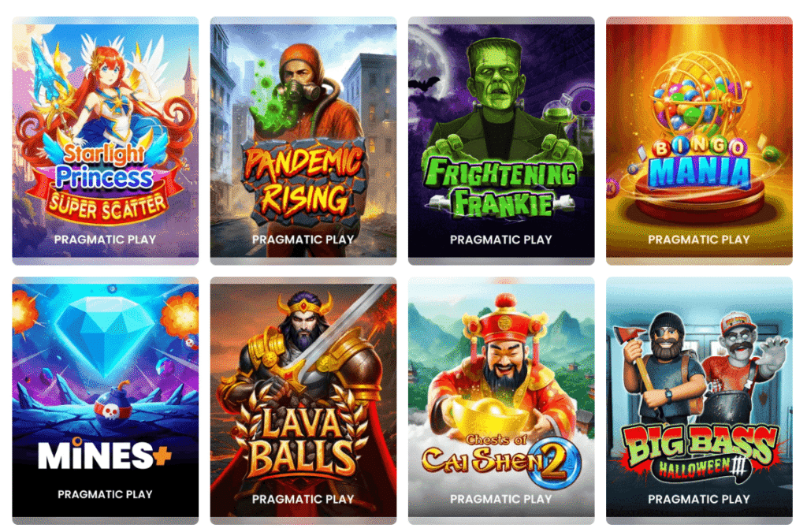807x532 pixels.
Task: Open the Bingo Mania game
Action: (700, 140)
